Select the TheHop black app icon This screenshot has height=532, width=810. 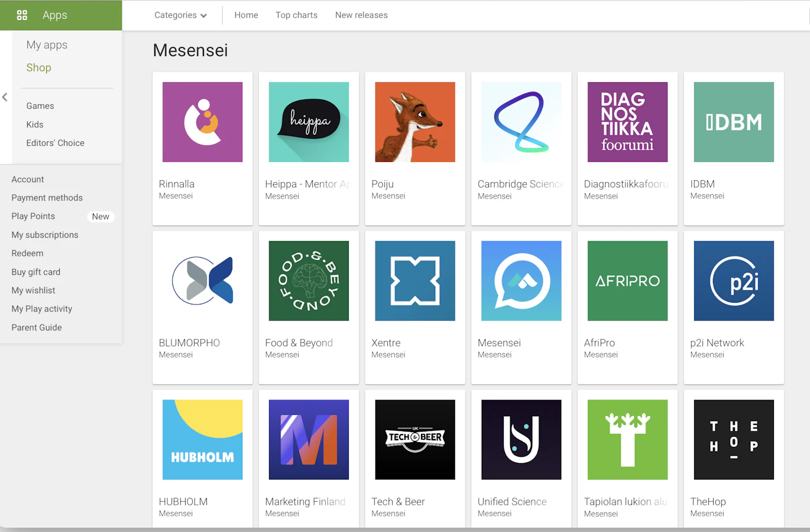(x=734, y=440)
